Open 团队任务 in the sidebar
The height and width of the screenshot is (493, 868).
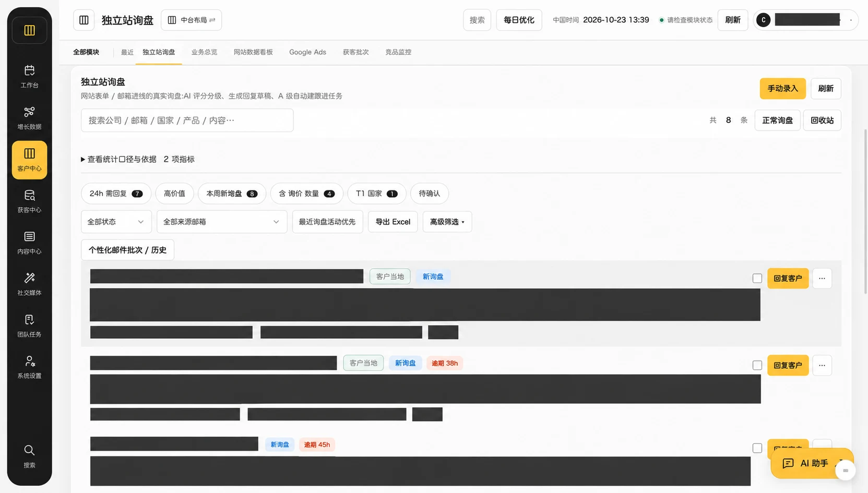[x=29, y=326]
